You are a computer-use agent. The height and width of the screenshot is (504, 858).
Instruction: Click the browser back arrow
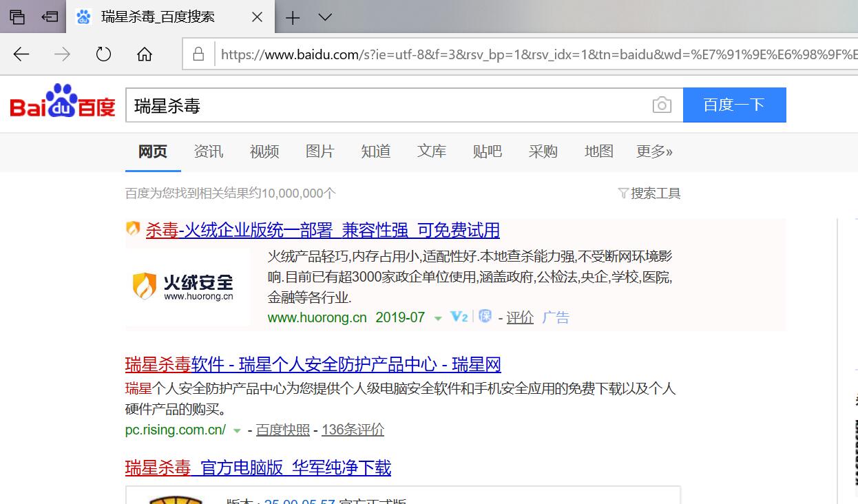point(21,54)
